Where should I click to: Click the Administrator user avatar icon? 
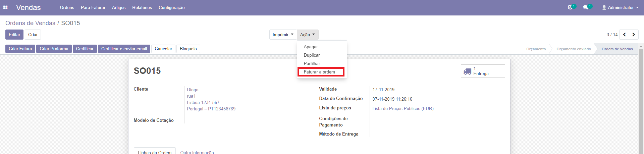604,7
